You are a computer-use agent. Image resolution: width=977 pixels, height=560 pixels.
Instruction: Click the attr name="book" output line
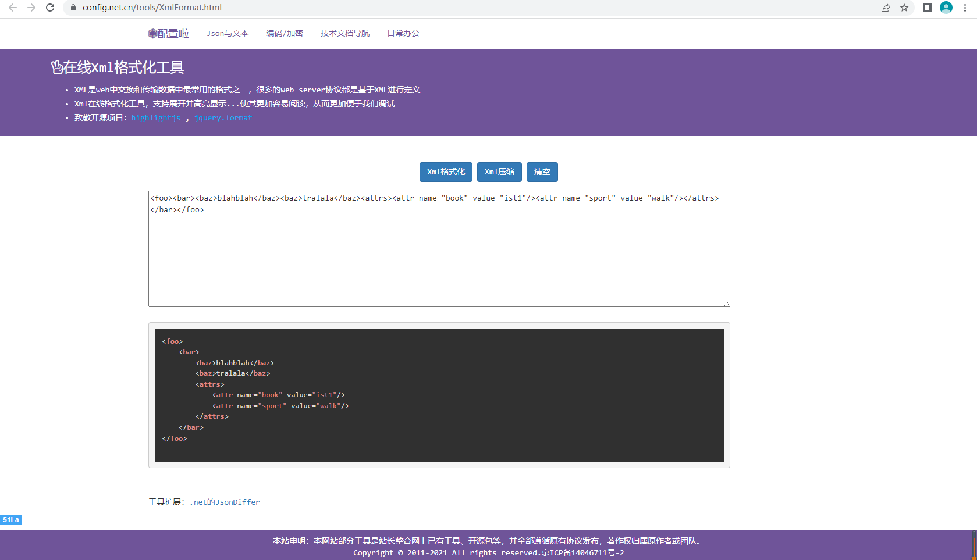coord(278,395)
